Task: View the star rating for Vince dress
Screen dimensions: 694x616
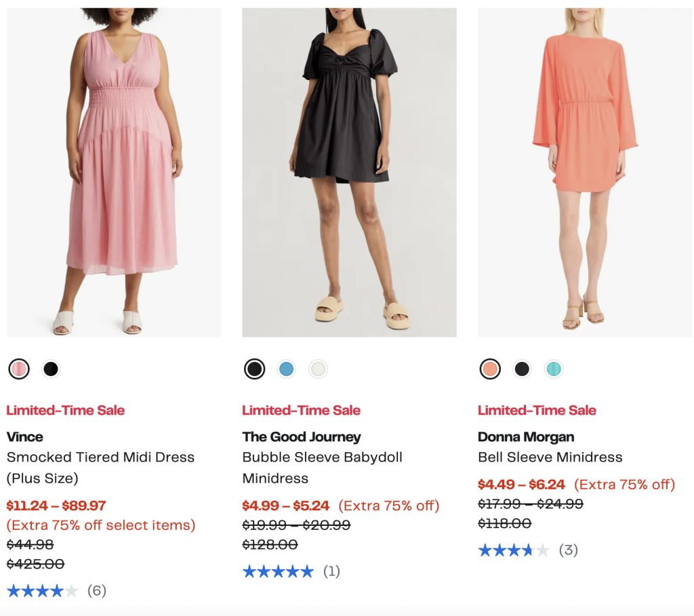Action: click(x=43, y=591)
